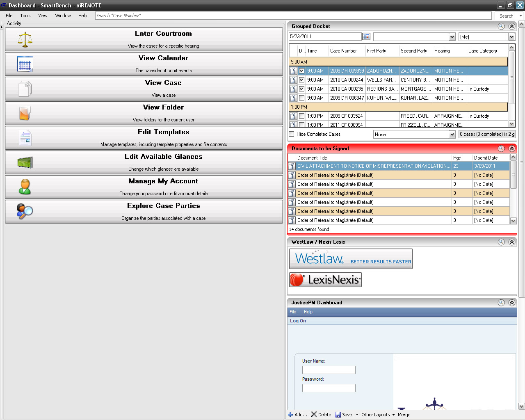This screenshot has width=525, height=420.
Task: Click the Delete X icon in bottom toolbar
Action: click(x=314, y=415)
